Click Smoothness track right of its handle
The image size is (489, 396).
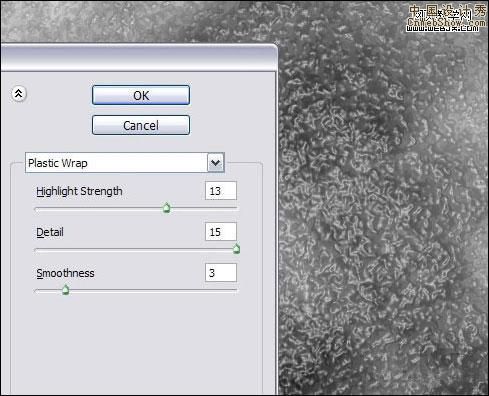pyautogui.click(x=153, y=290)
